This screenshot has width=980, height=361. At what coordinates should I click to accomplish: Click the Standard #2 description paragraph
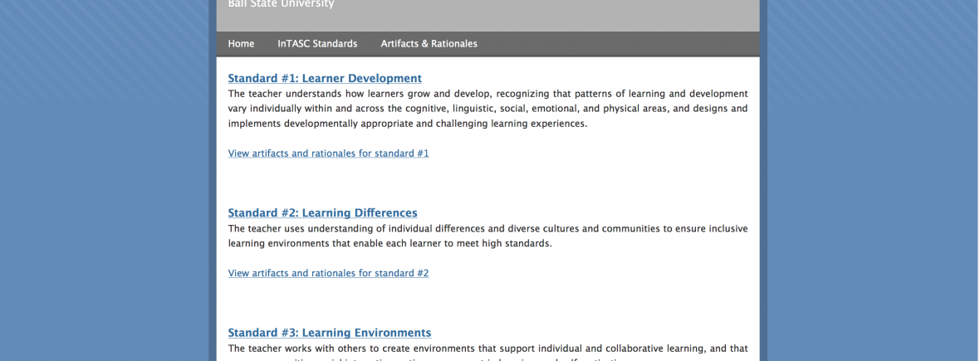(488, 236)
